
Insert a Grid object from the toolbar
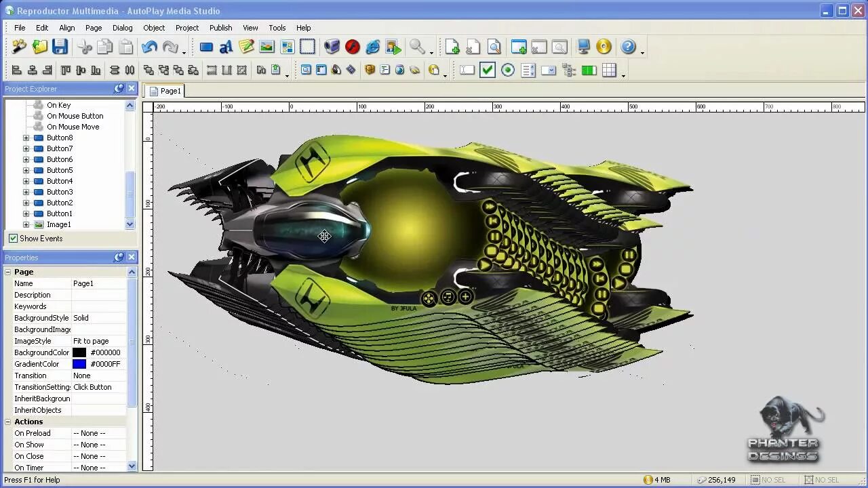[610, 70]
